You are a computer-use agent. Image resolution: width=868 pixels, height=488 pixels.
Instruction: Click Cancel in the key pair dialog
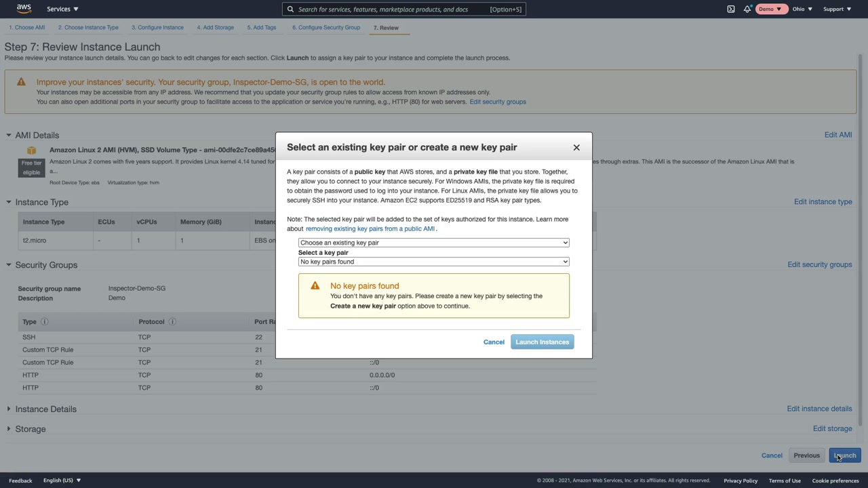pyautogui.click(x=494, y=342)
